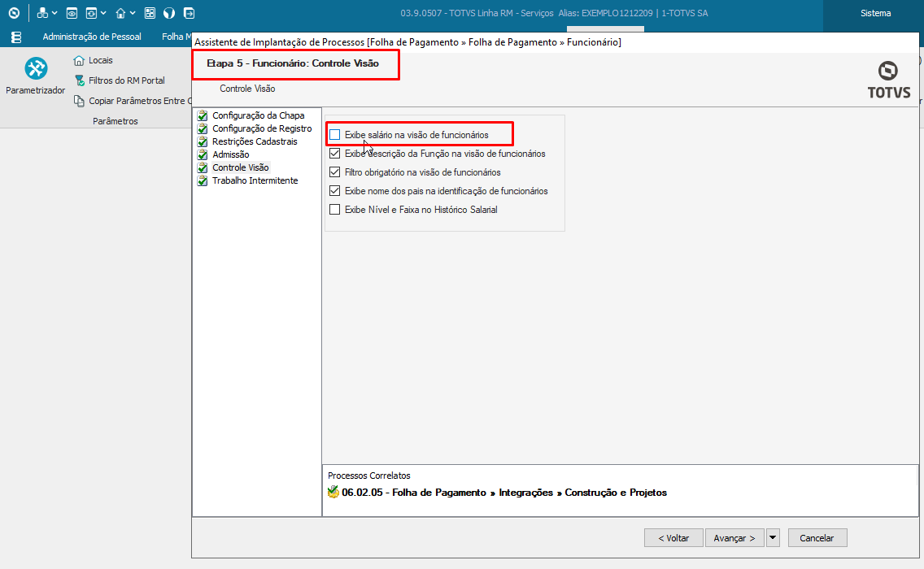Image resolution: width=924 pixels, height=569 pixels.
Task: Click check icon beside Restrições Cadastrais
Action: (203, 141)
